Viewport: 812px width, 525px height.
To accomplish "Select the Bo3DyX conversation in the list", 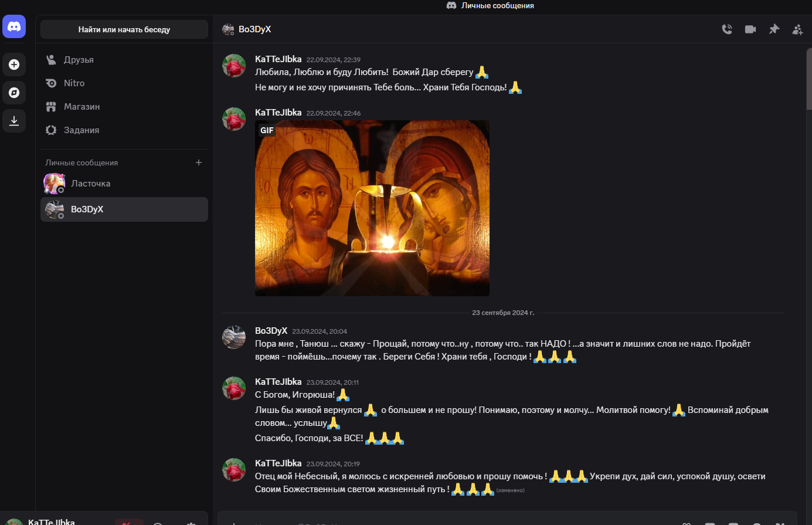I will (124, 209).
